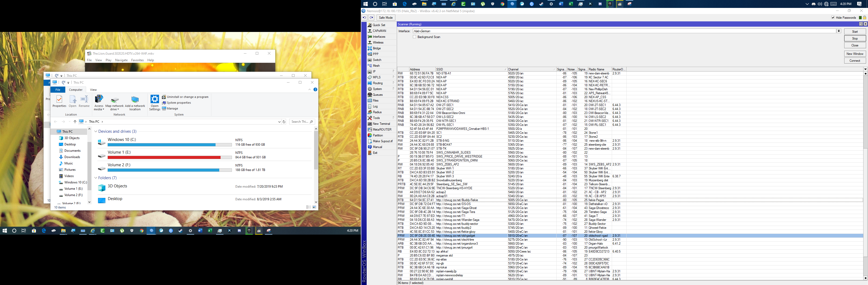Click the Connect button in Scanner
This screenshot has width=868, height=285.
[x=855, y=61]
